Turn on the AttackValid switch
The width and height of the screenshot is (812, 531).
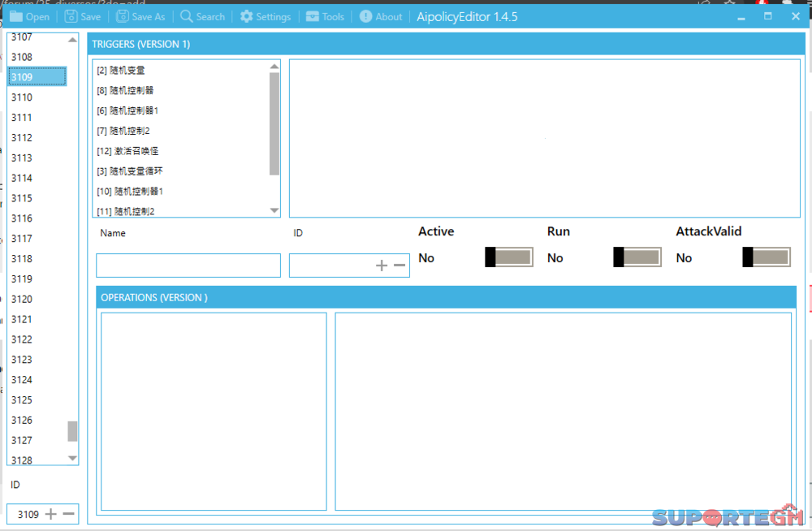766,257
